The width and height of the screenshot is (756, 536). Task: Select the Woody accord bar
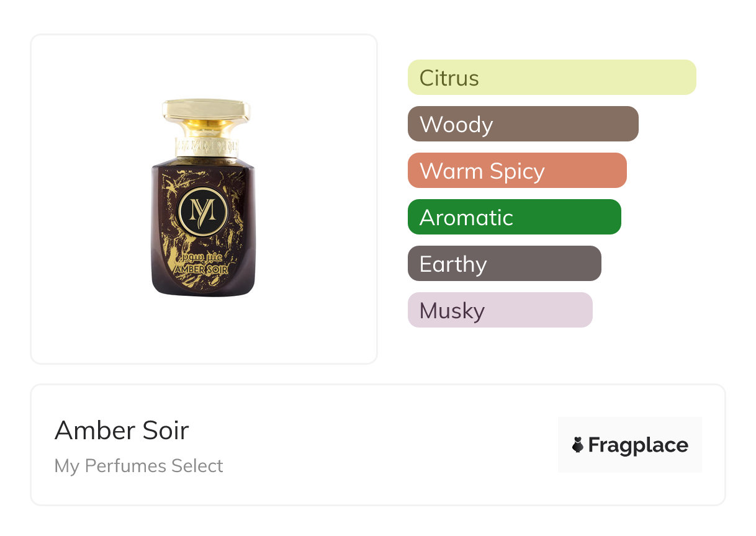click(x=523, y=124)
